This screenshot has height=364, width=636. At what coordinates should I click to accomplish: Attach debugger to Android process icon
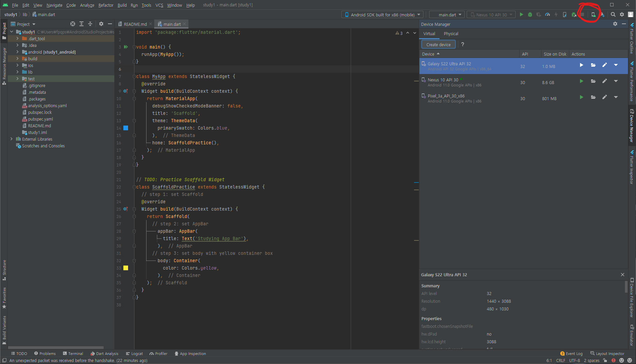[x=574, y=14]
